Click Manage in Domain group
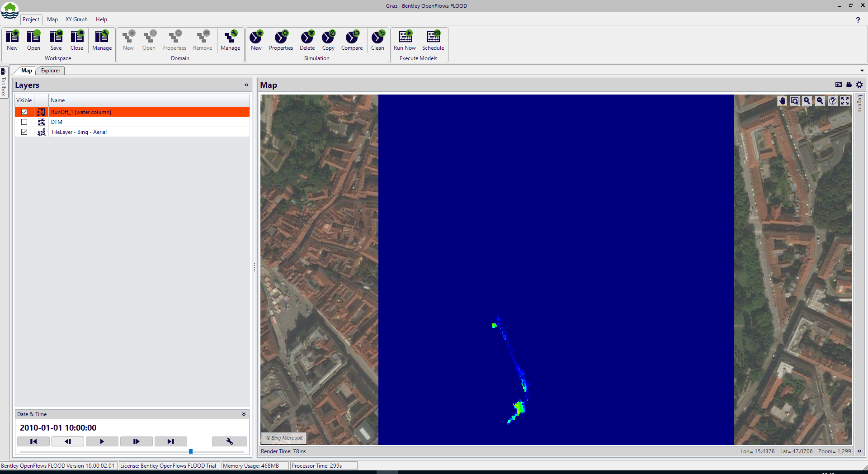 [x=230, y=40]
